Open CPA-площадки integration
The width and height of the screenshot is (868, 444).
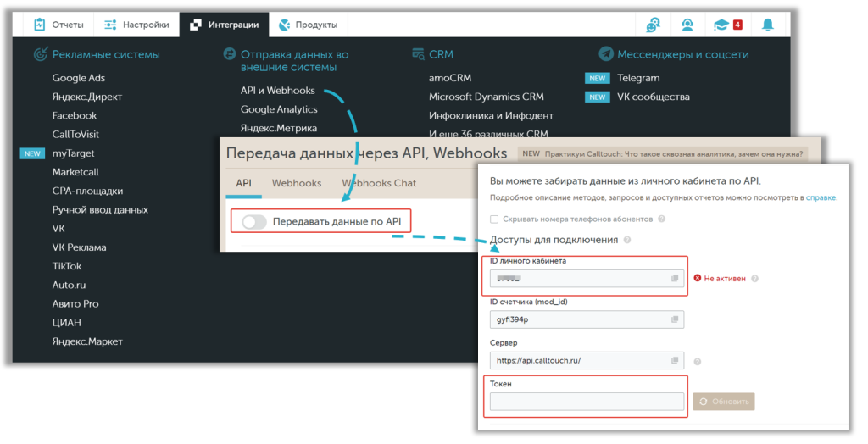[x=87, y=191]
